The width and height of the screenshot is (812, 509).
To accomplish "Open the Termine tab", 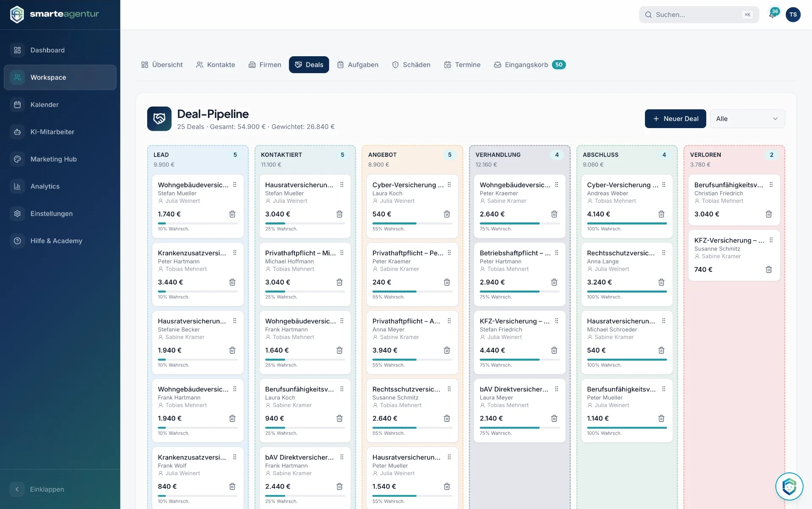I will [x=462, y=65].
